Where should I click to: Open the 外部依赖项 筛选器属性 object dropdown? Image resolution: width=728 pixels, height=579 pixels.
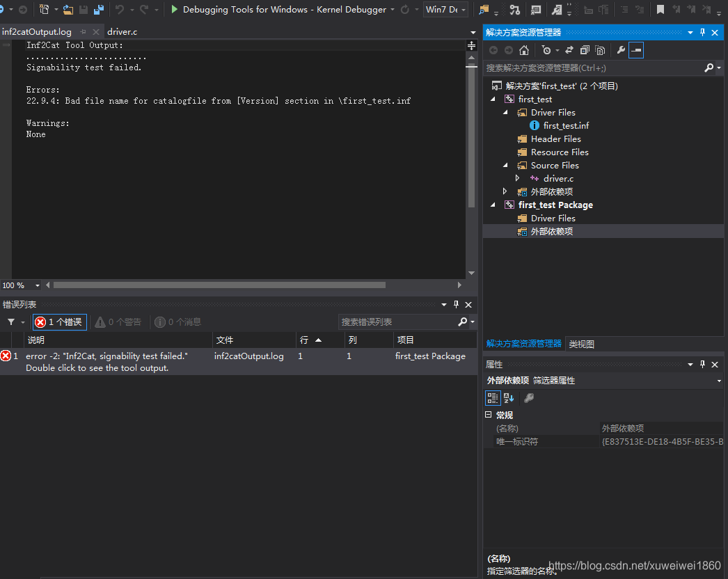[x=719, y=381]
